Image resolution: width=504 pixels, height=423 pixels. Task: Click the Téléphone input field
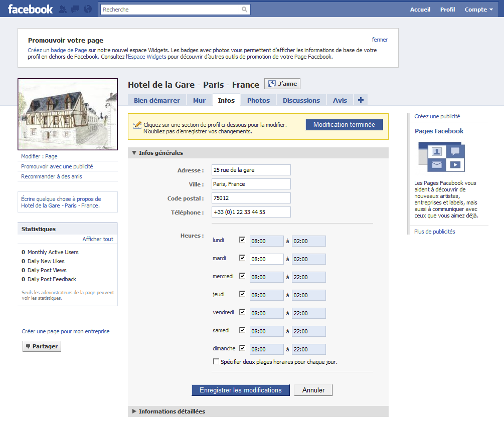click(x=251, y=212)
